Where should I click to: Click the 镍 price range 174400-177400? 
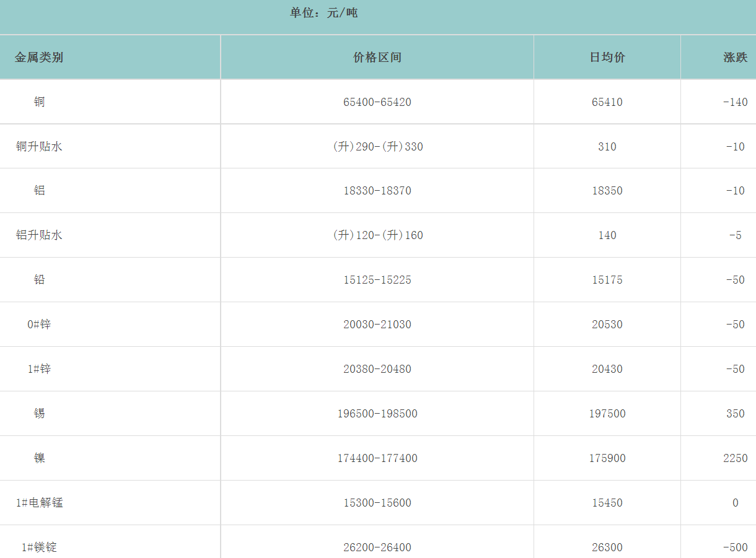click(x=377, y=458)
